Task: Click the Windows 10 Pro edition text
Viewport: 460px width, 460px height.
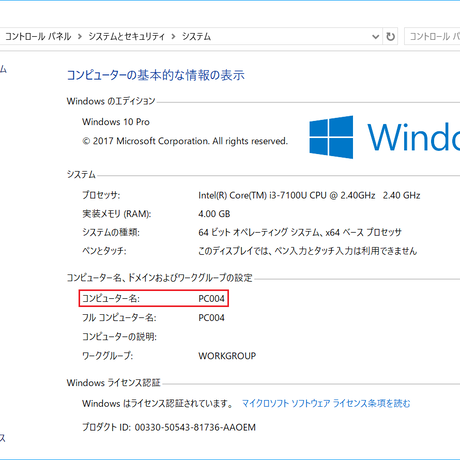Action: coord(116,122)
